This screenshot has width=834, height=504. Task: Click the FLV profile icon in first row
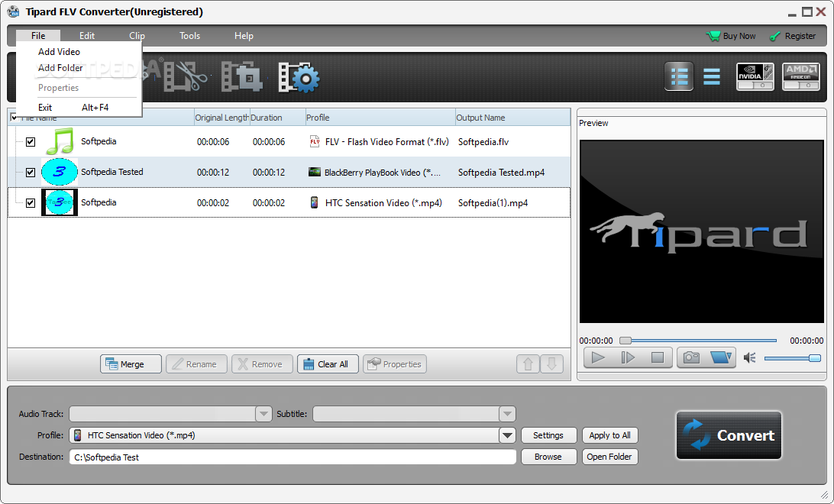pos(315,141)
